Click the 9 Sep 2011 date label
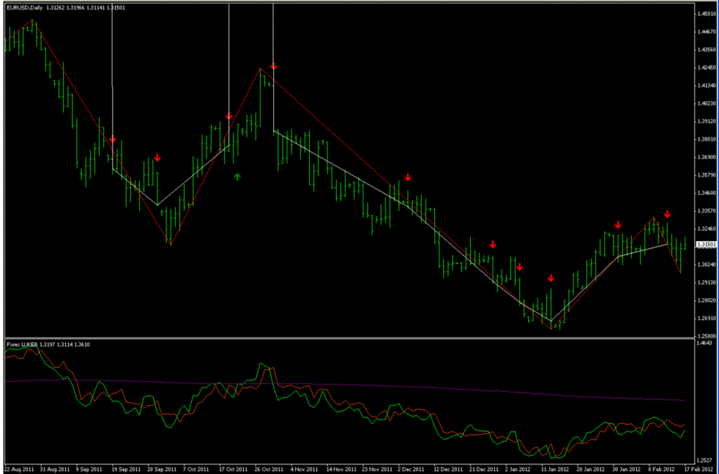 [x=89, y=469]
